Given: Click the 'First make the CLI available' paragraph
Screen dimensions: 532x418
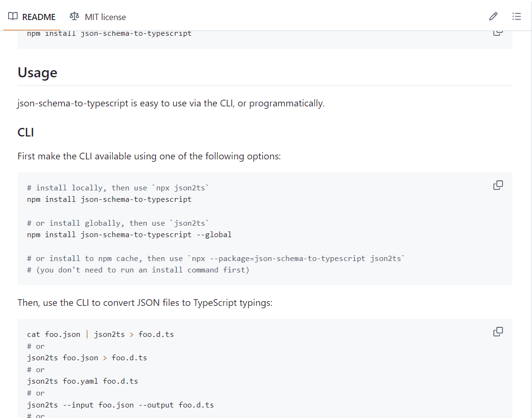Looking at the screenshot, I should pos(149,156).
